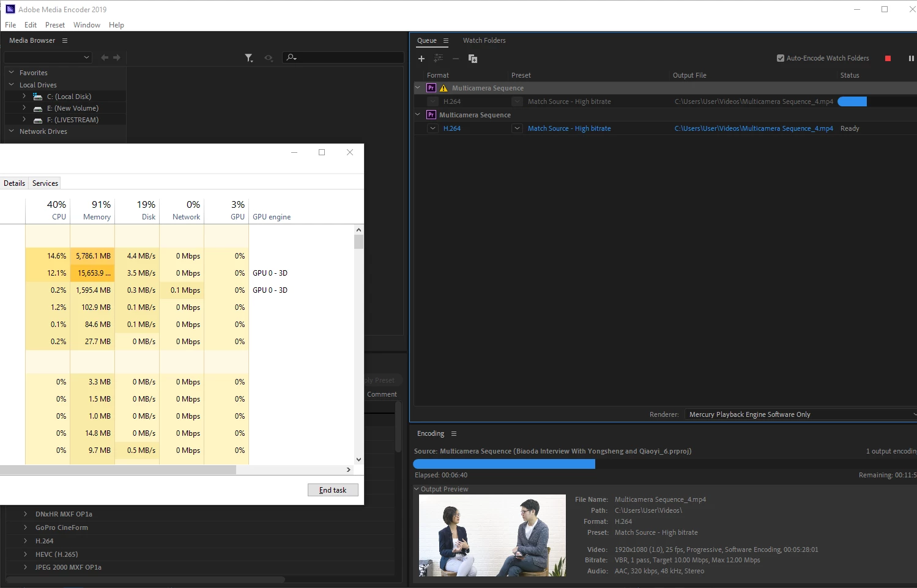Click the Remove minus icon in Queue toolbar
The image size is (917, 588).
[455, 59]
